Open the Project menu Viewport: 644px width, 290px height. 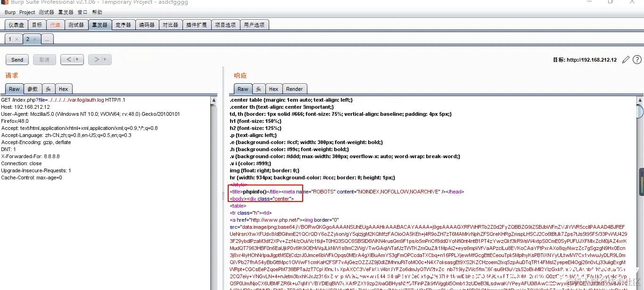click(x=27, y=12)
